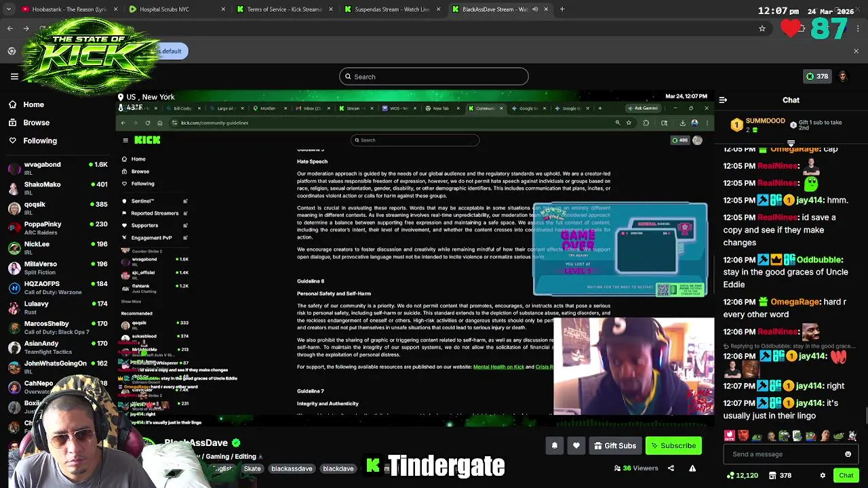Open HQZAOFPS Warzone channel
Image resolution: width=868 pixels, height=488 pixels.
pyautogui.click(x=58, y=287)
